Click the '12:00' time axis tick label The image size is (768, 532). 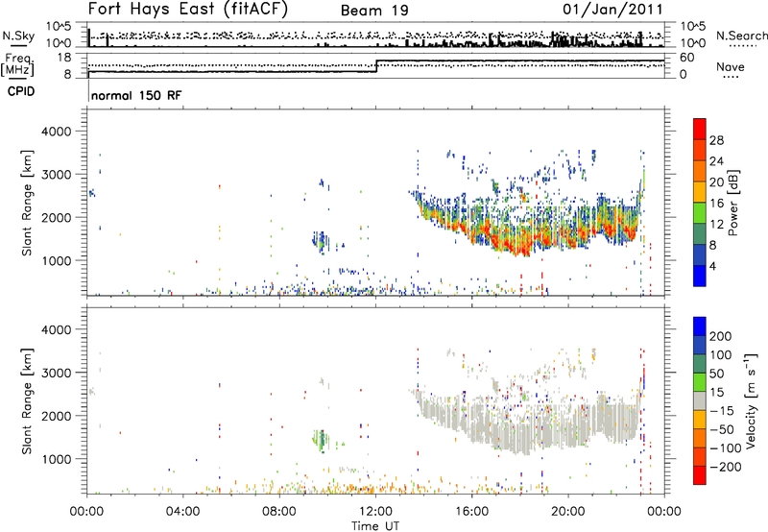375,512
